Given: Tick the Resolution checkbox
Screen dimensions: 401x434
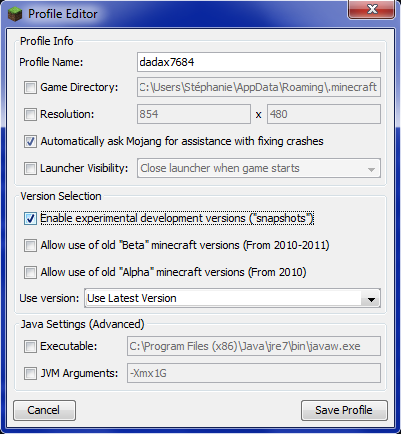Looking at the screenshot, I should pyautogui.click(x=30, y=115).
